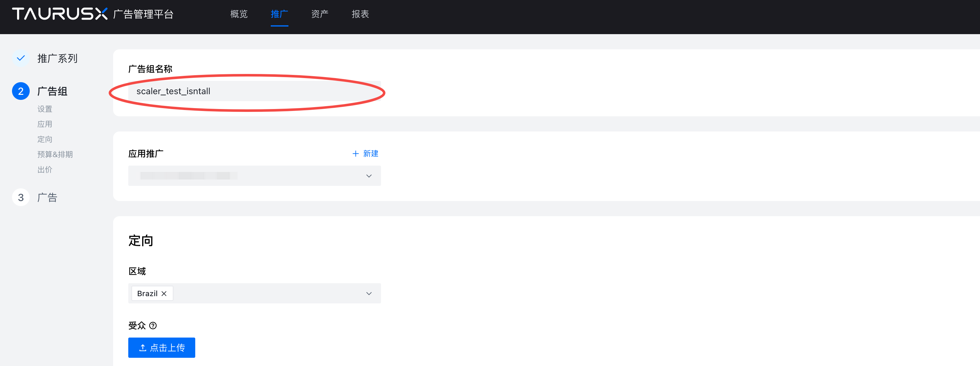Click the 区域 field label

pyautogui.click(x=137, y=271)
